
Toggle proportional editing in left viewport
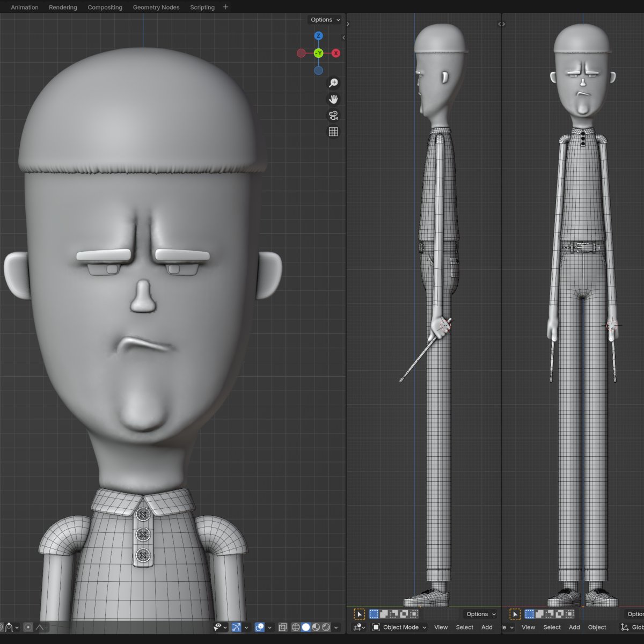(28, 627)
